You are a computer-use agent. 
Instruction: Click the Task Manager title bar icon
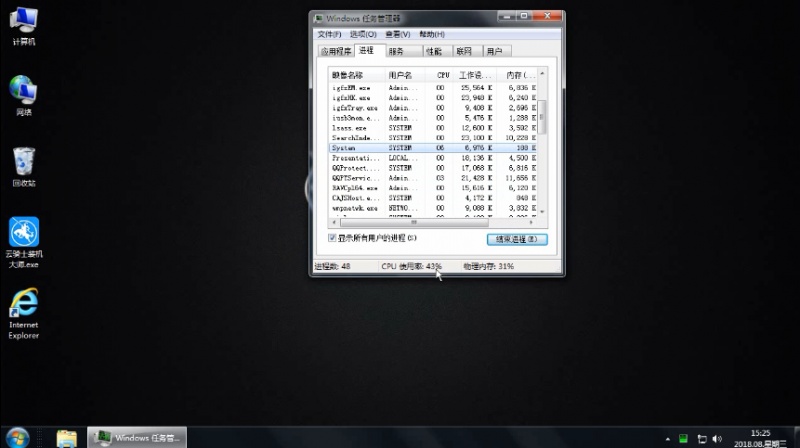(319, 18)
